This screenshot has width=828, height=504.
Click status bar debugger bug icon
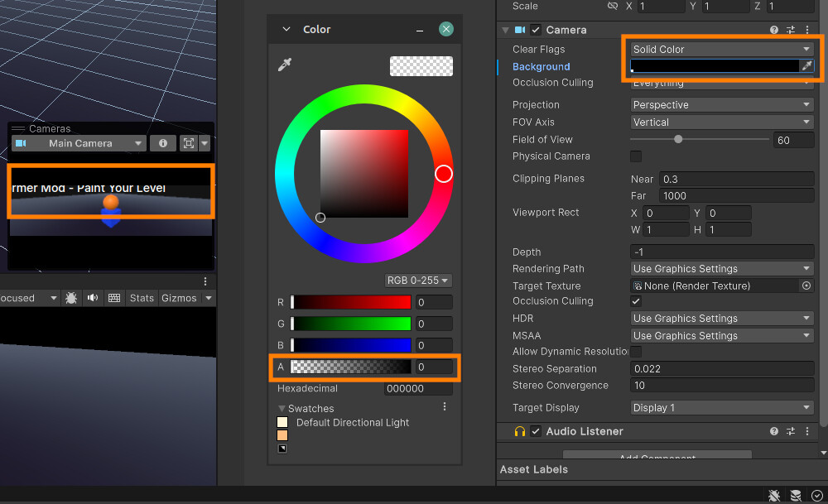774,496
